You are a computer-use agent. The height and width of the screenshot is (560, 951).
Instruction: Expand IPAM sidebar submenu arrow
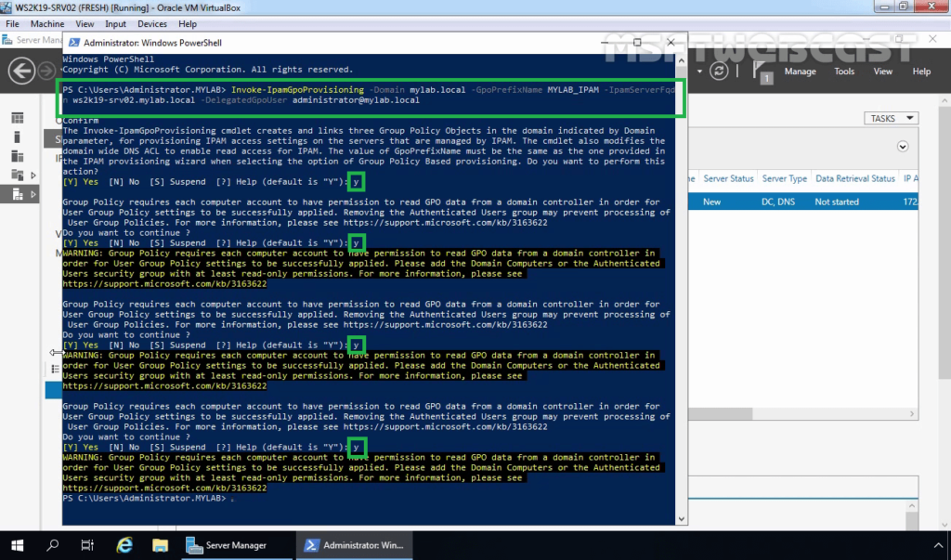click(33, 195)
